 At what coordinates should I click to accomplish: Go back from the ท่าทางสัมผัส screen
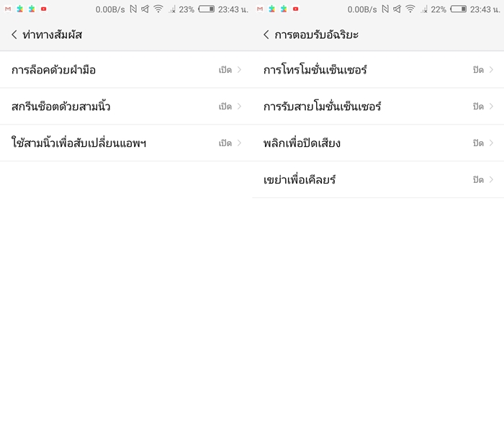(14, 35)
